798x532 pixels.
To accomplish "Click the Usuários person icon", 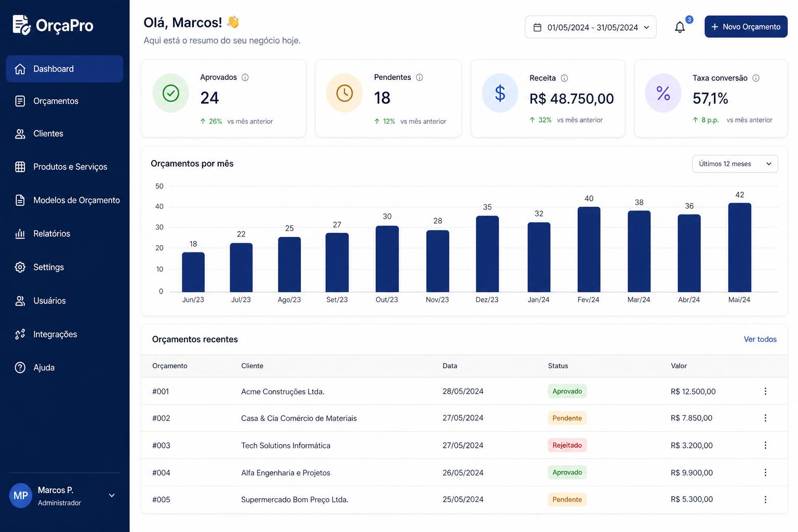I will pos(20,301).
